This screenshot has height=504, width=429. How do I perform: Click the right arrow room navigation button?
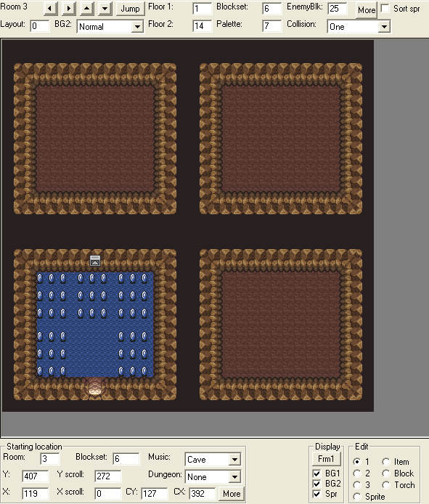coord(69,8)
